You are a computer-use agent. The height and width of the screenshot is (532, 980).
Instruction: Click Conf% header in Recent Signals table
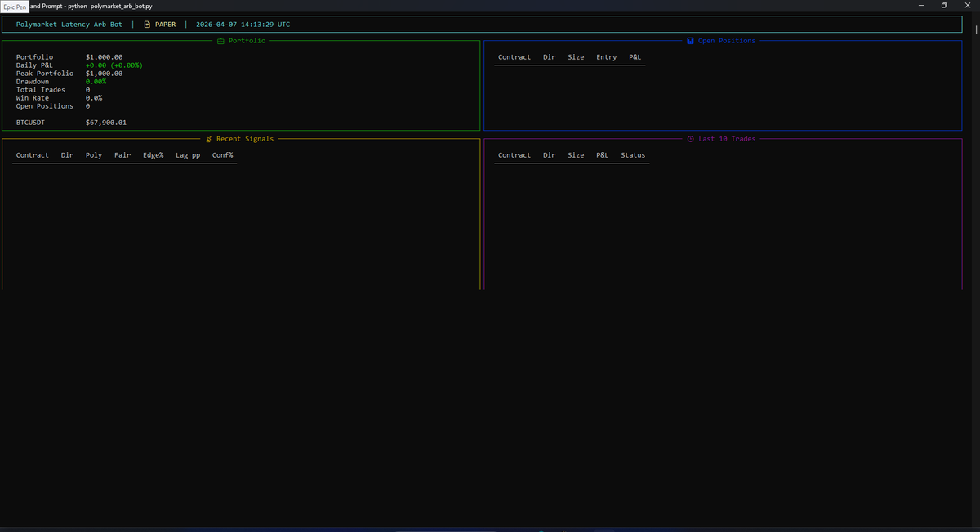click(x=223, y=155)
